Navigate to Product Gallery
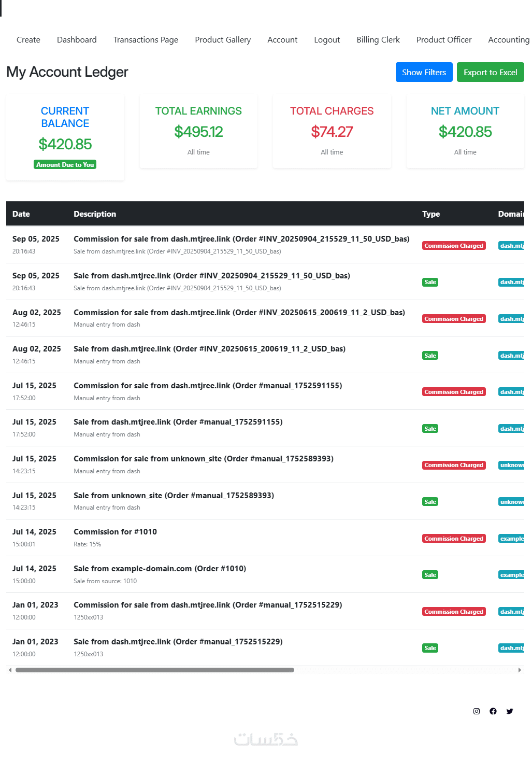 coord(223,40)
